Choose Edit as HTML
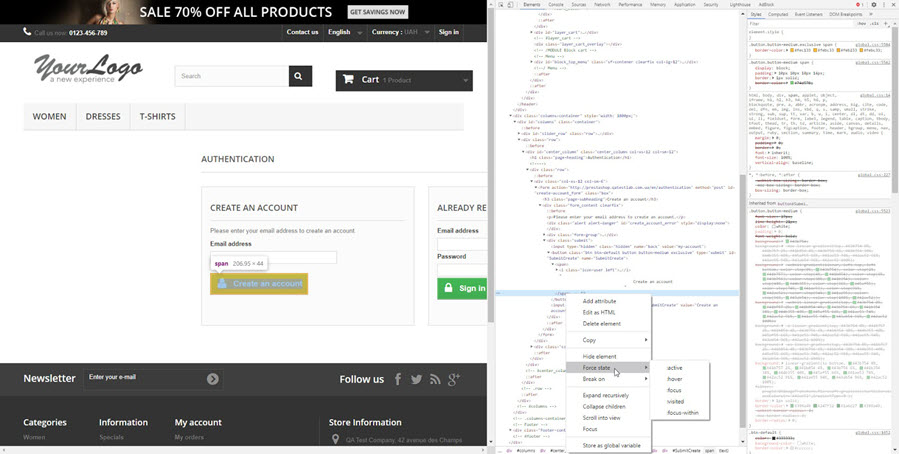Screen dimensions: 899x454 click(x=608, y=312)
